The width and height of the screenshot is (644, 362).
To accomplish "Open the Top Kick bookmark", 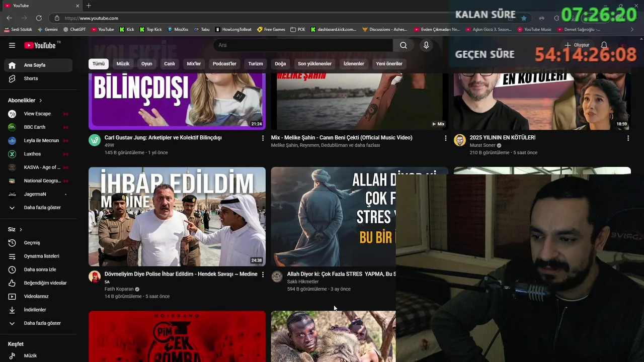I will click(x=151, y=30).
